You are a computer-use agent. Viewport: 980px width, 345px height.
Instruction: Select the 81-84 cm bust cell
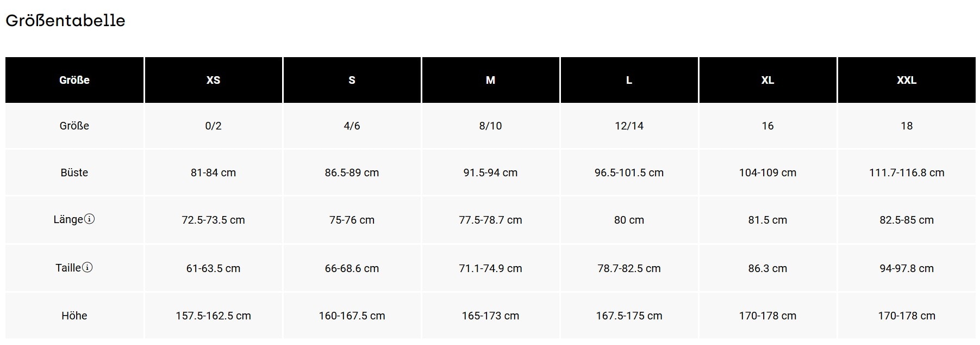tap(213, 172)
